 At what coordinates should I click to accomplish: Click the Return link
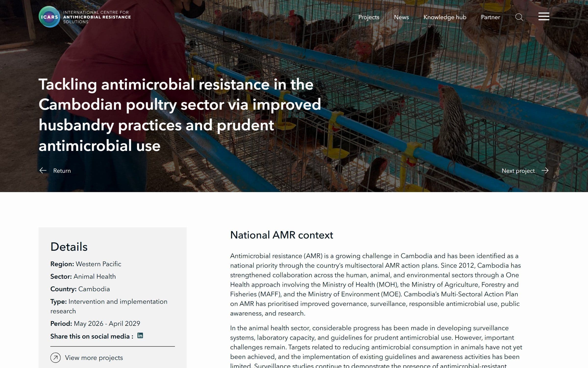click(x=62, y=171)
